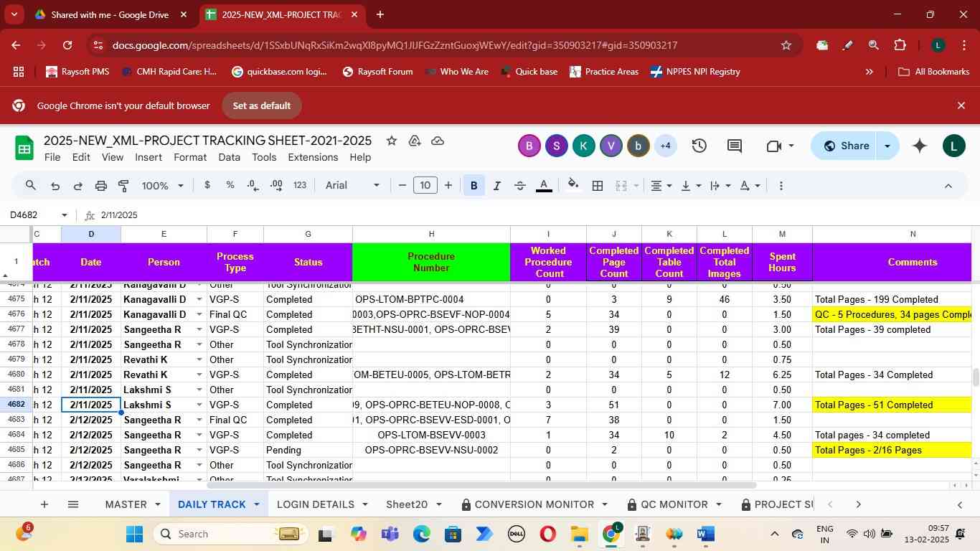Viewport: 980px width, 551px height.
Task: Open the comments panel icon
Action: tap(734, 146)
